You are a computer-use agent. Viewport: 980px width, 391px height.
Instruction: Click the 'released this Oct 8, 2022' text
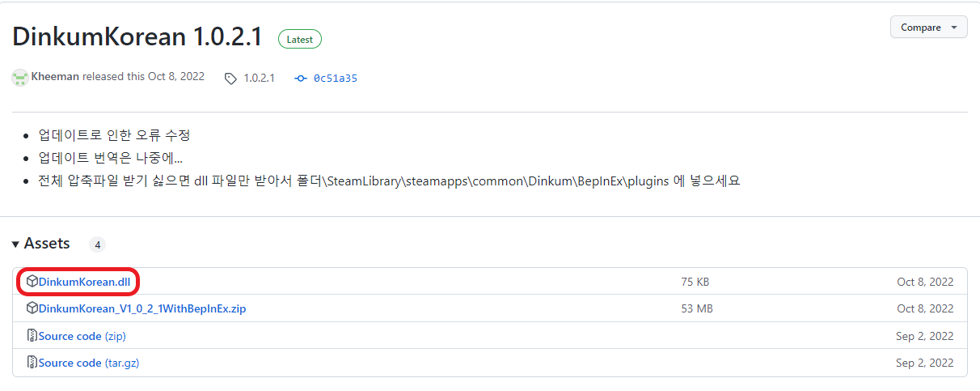point(144,77)
